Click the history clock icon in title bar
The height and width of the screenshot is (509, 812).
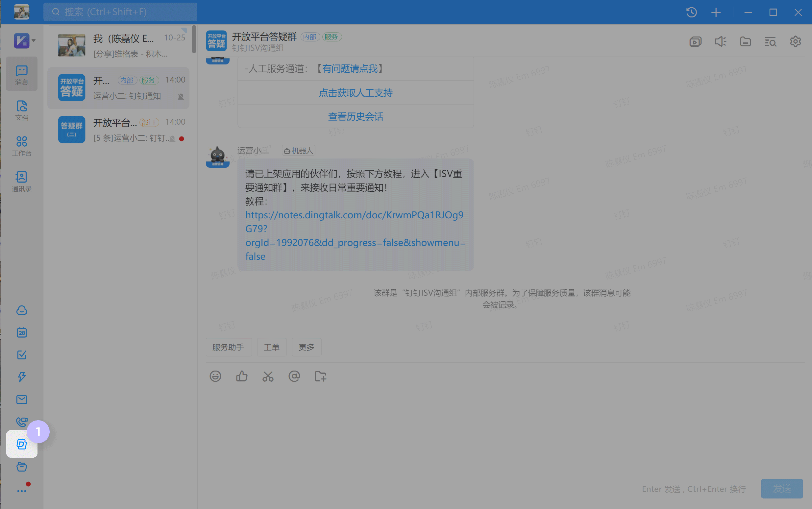click(692, 12)
